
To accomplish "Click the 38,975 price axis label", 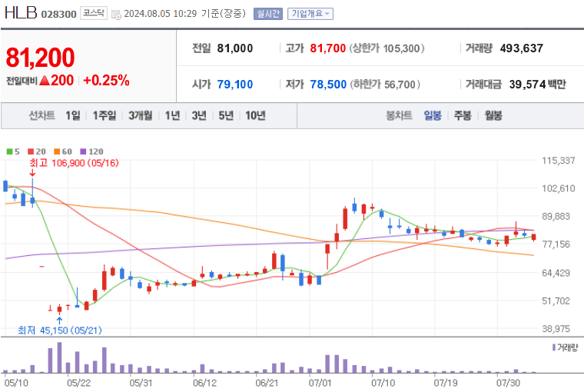I will click(556, 329).
